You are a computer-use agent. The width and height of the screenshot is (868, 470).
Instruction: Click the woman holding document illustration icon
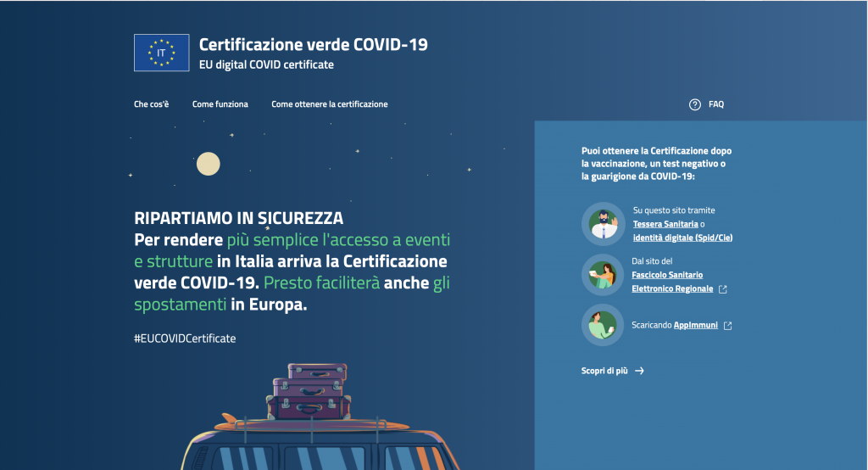tap(603, 275)
